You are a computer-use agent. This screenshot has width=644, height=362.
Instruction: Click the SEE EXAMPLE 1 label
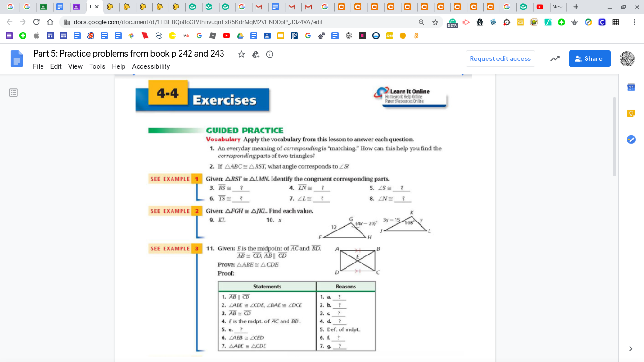[176, 179]
